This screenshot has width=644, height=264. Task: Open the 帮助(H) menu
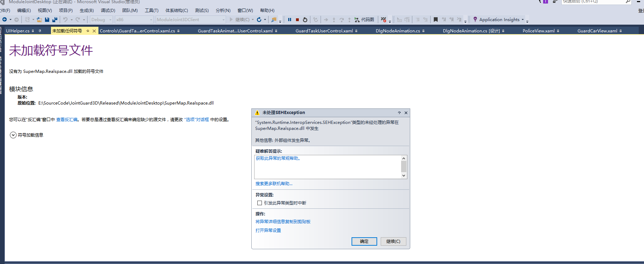point(267,11)
